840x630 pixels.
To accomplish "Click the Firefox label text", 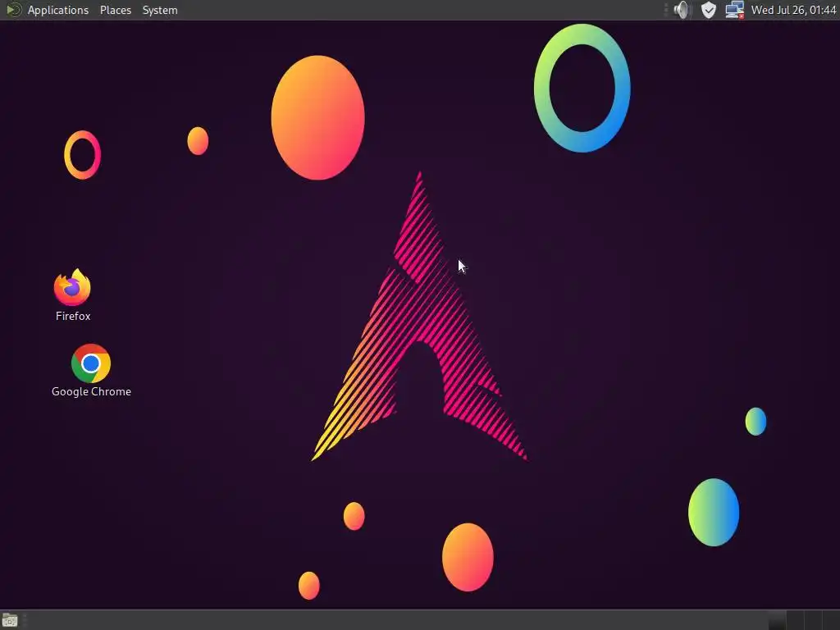I will [73, 316].
